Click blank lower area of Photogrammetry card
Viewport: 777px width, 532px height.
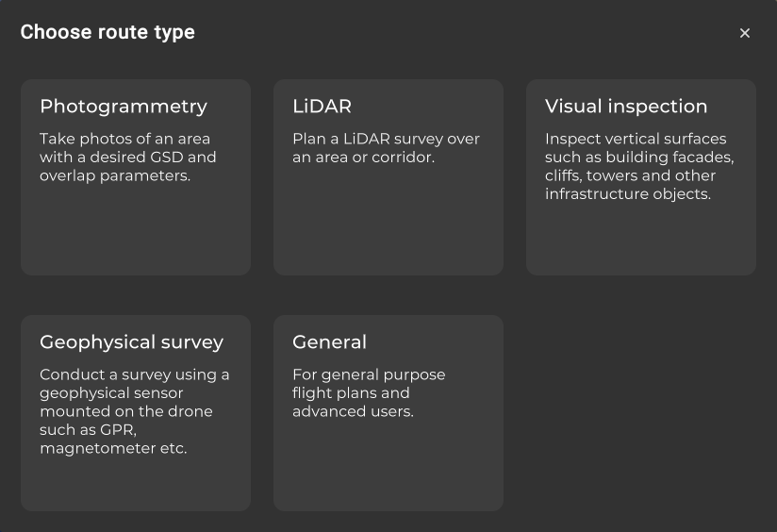[x=136, y=236]
